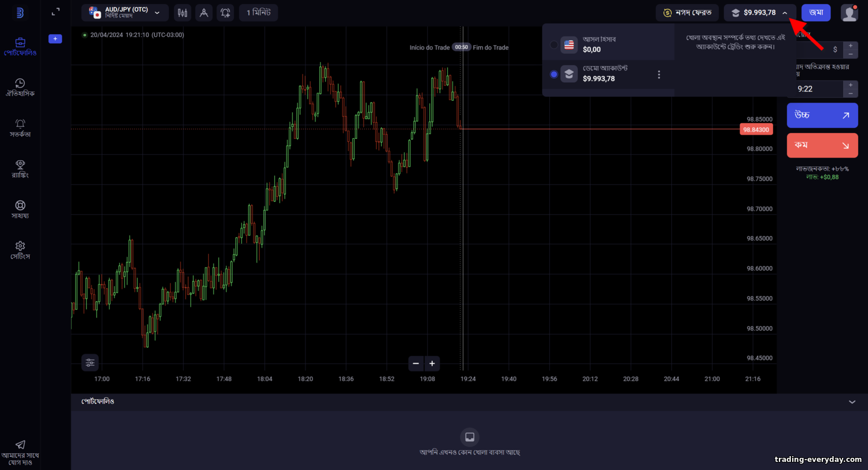Open demo account three-dot options menu
The image size is (868, 470).
tap(659, 74)
